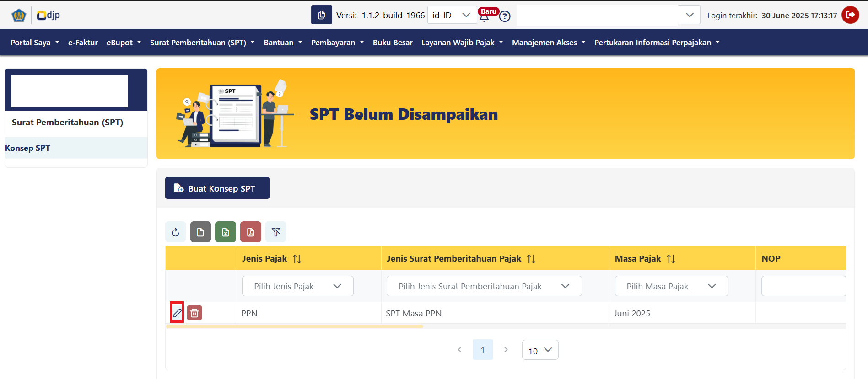This screenshot has width=868, height=379.
Task: Open e-Faktur menu item
Action: coord(83,43)
